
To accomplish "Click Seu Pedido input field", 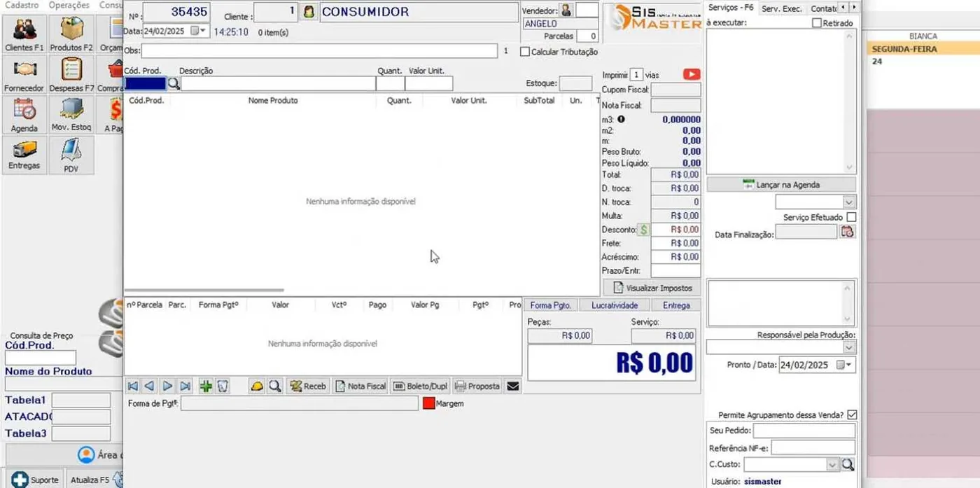I will point(804,431).
